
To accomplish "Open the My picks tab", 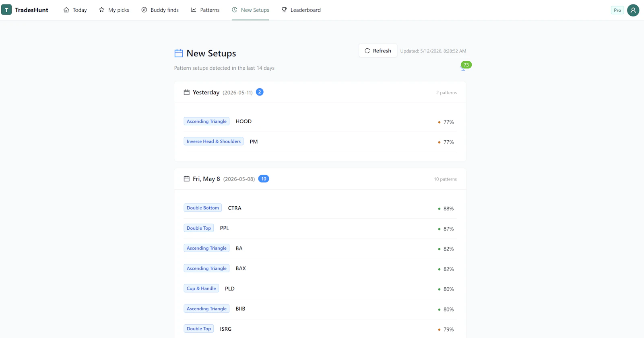I will 114,10.
